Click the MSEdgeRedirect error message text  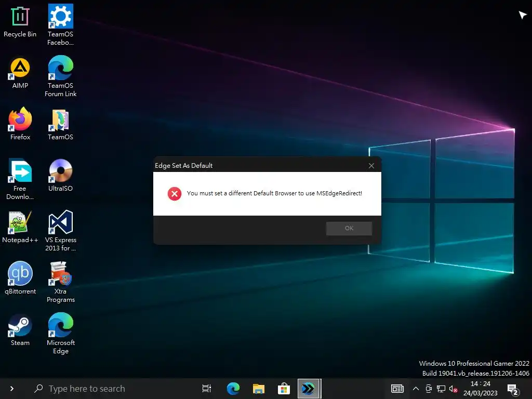click(x=274, y=193)
